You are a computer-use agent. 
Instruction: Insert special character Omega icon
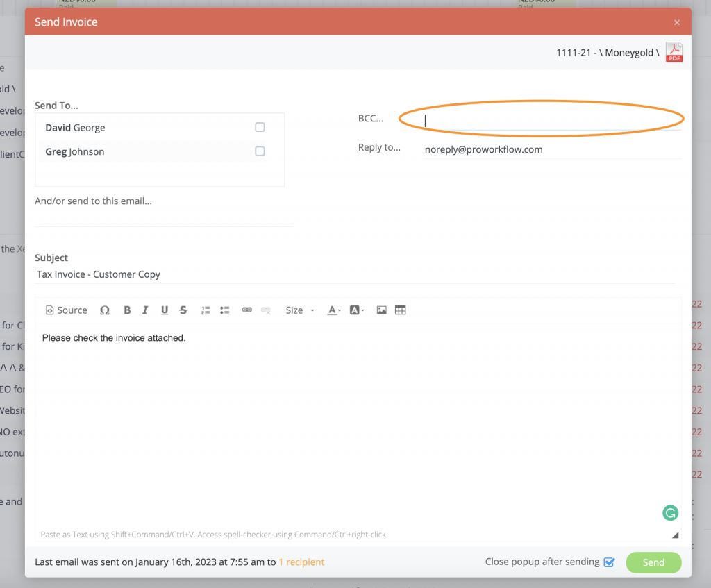(x=105, y=310)
